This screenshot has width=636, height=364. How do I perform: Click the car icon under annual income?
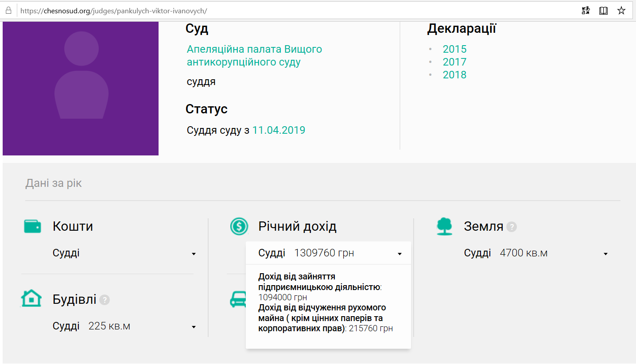[x=238, y=299]
